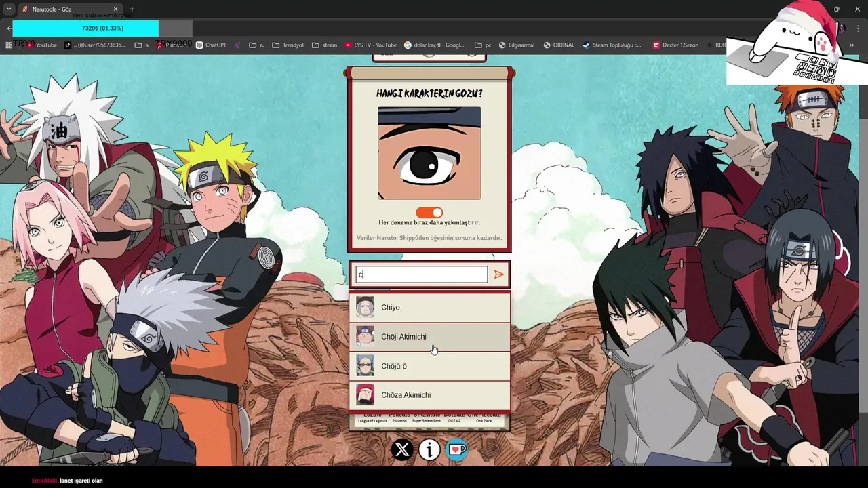Viewport: 868px width, 488px height.
Task: Open the Smashdle Super Smash Bros. link
Action: pos(427,418)
